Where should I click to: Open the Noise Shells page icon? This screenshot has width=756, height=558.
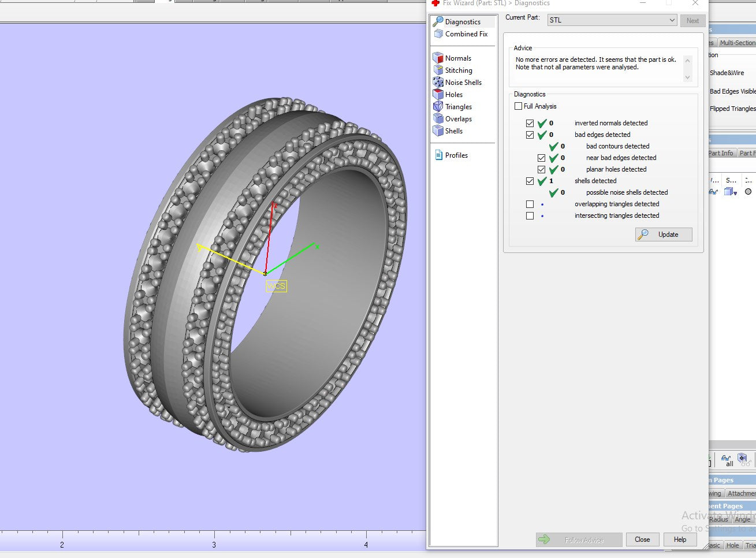(x=438, y=82)
